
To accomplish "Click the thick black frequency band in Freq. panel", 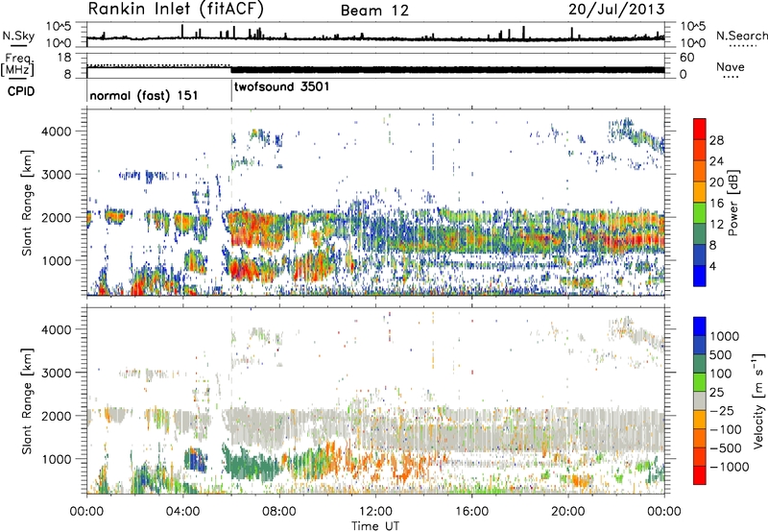I will point(447,69).
